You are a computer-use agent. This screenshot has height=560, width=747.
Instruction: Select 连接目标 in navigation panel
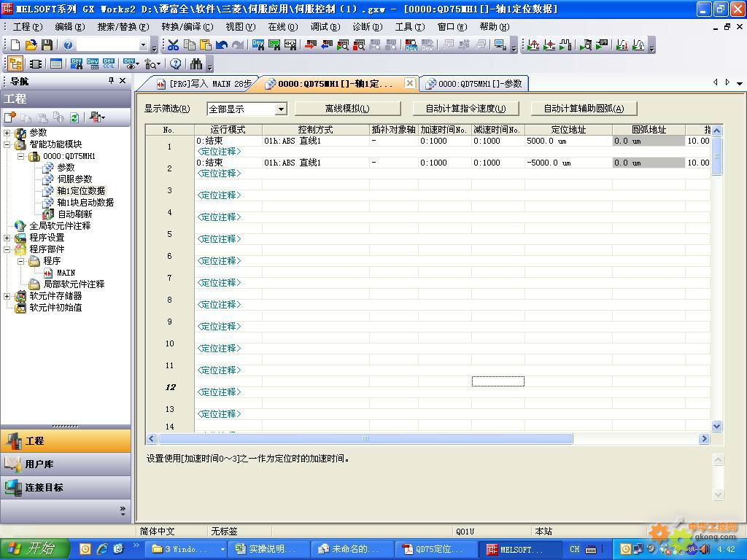(x=66, y=487)
